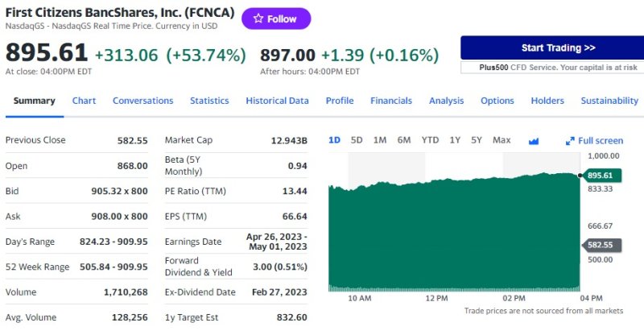Expand chart to Full screen
Image resolution: width=644 pixels, height=331 pixels.
click(594, 140)
